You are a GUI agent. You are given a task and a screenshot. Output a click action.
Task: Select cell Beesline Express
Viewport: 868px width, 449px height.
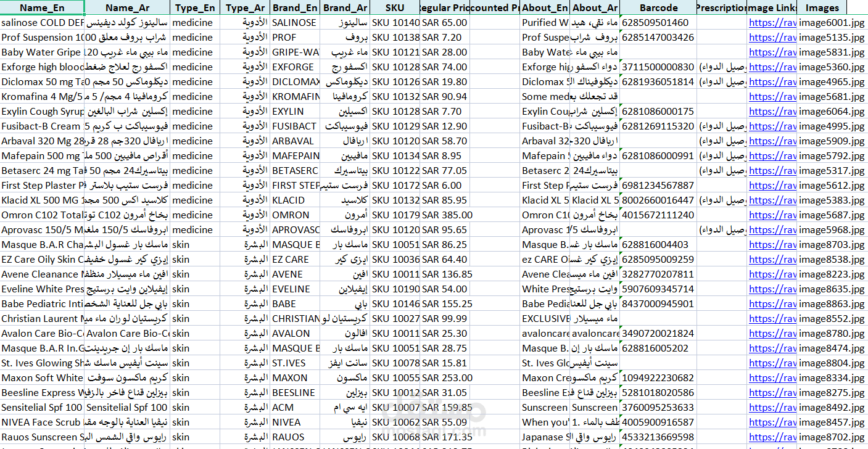pos(43,393)
